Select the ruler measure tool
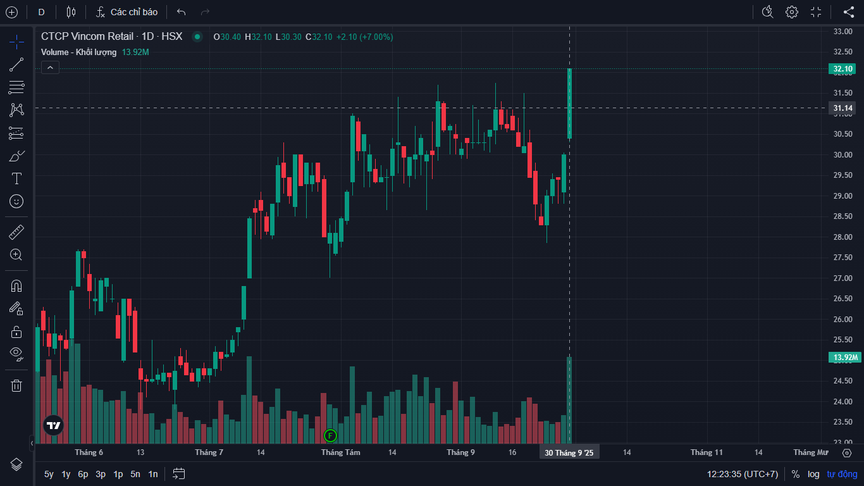The width and height of the screenshot is (864, 486). coord(17,232)
